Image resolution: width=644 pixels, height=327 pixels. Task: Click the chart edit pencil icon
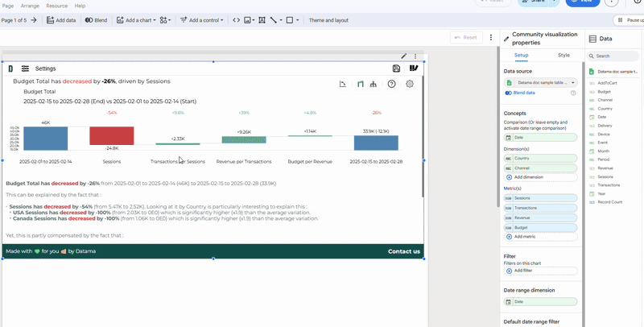404,56
